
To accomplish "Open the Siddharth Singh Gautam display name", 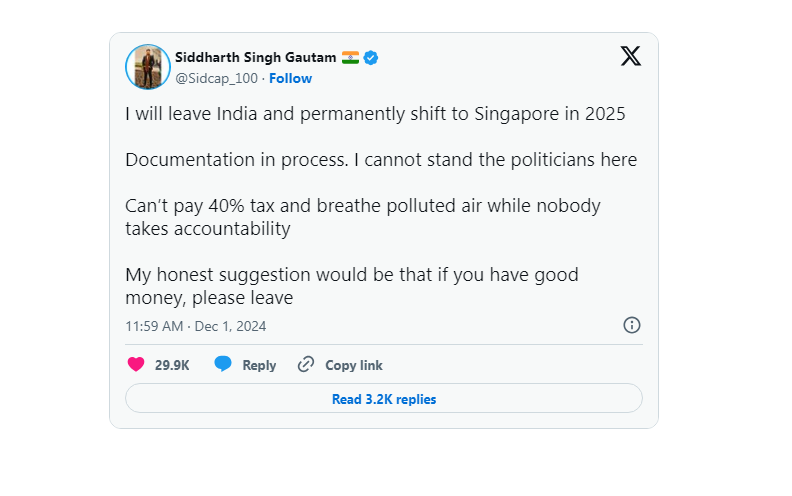I will pos(256,58).
